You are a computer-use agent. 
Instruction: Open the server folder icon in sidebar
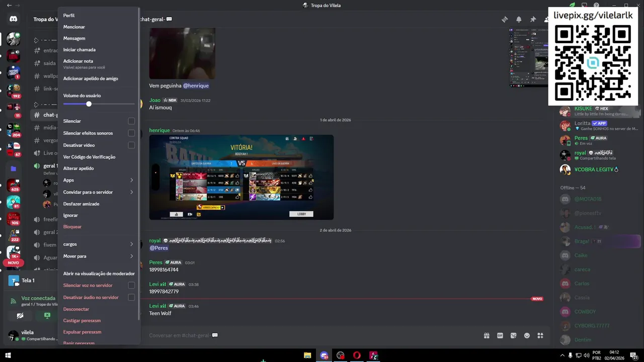coord(14,168)
